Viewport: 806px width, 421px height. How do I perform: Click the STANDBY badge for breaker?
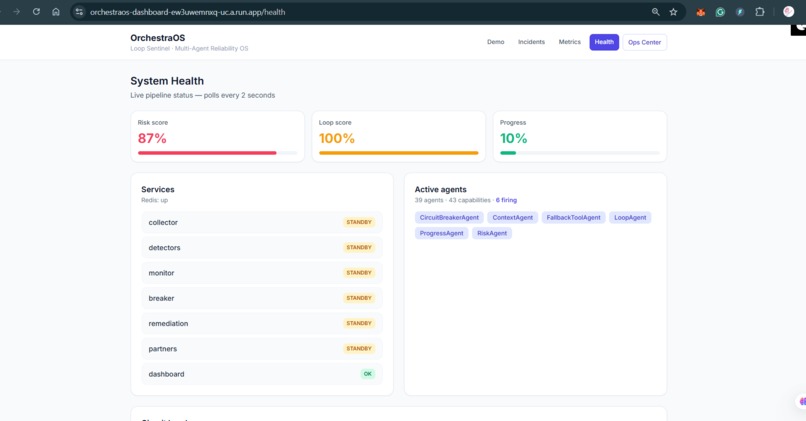(x=359, y=298)
